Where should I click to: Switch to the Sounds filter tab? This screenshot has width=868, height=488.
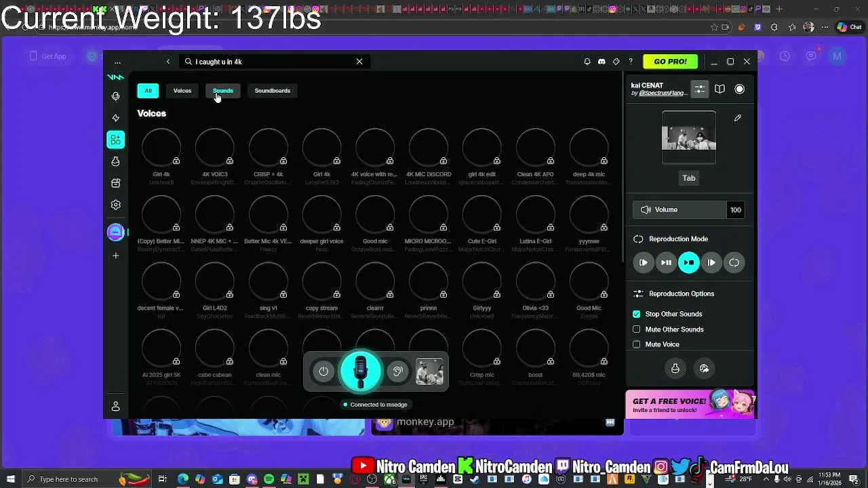(x=223, y=91)
